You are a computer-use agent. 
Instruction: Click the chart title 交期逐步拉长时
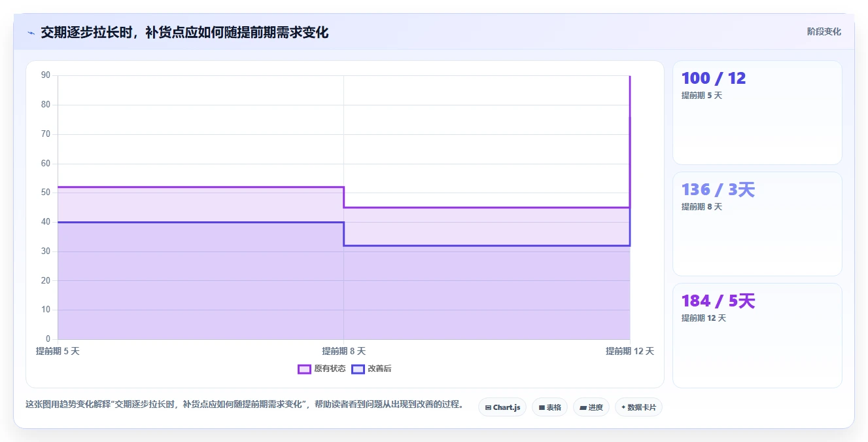(184, 32)
